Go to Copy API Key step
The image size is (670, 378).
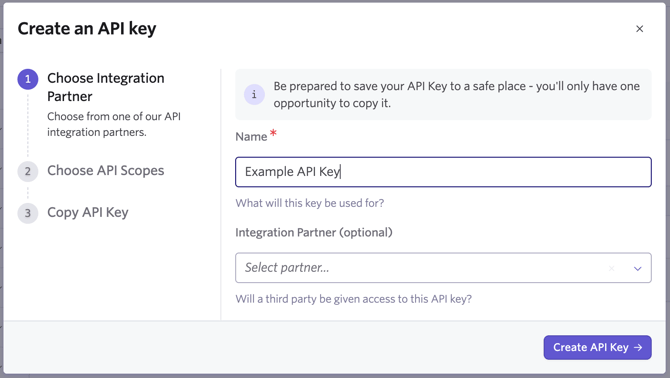point(88,212)
